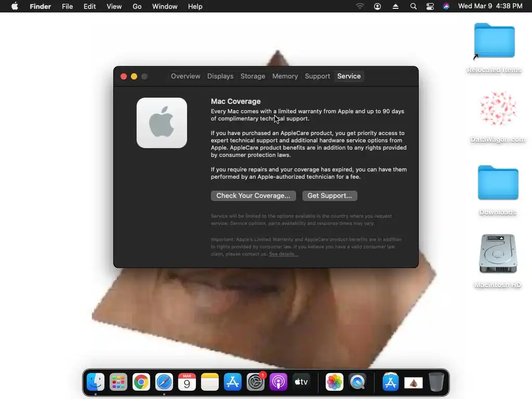Open the Trash in the Dock
This screenshot has height=399, width=532.
436,382
